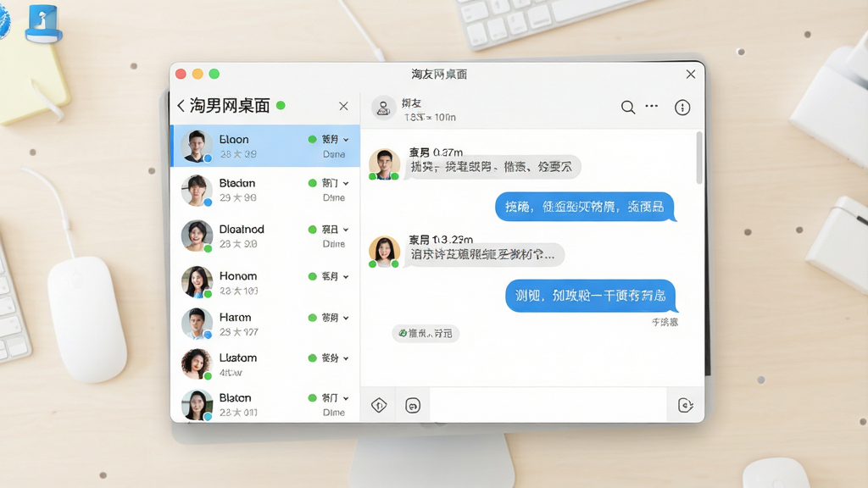The height and width of the screenshot is (488, 868).
Task: Click the small pill chip with green icon
Action: (426, 333)
